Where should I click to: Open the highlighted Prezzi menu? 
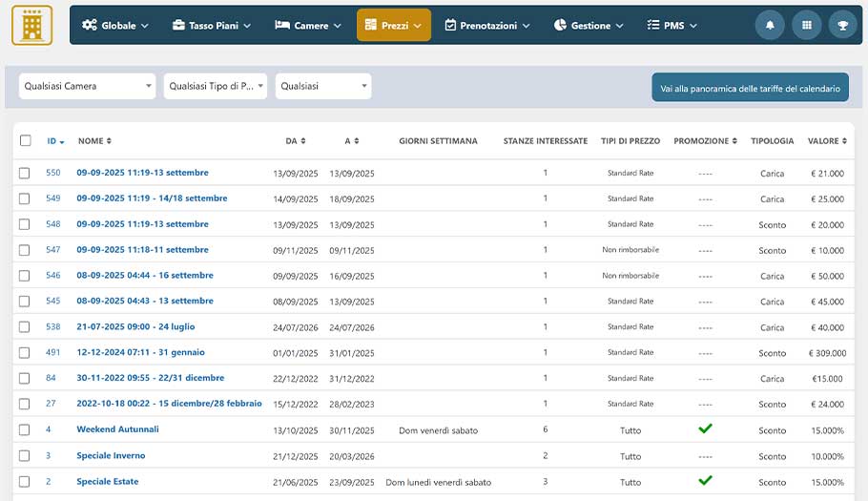[393, 26]
